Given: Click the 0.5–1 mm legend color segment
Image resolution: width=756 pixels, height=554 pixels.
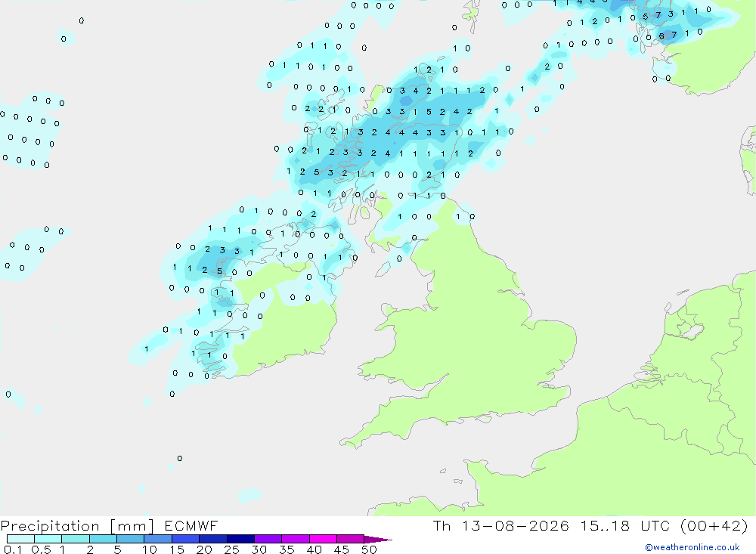Looking at the screenshot, I should [x=48, y=539].
